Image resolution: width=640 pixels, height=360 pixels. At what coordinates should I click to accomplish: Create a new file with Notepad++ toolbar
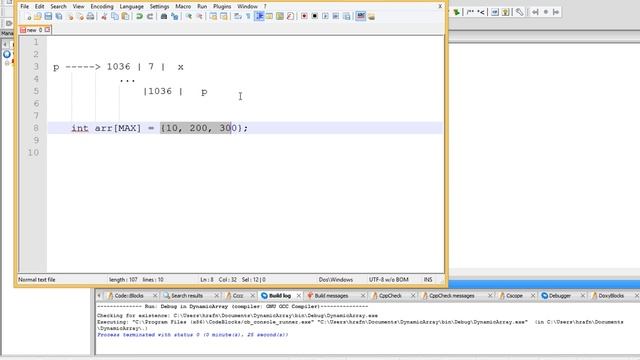tap(27, 16)
